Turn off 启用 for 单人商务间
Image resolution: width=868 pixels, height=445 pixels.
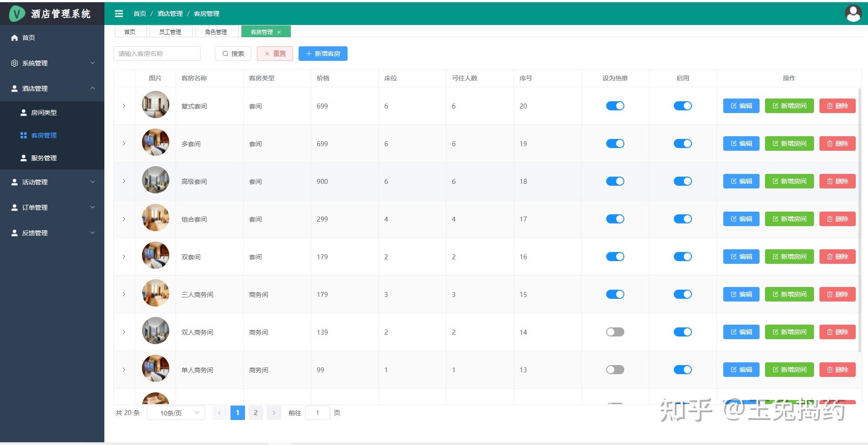tap(683, 370)
